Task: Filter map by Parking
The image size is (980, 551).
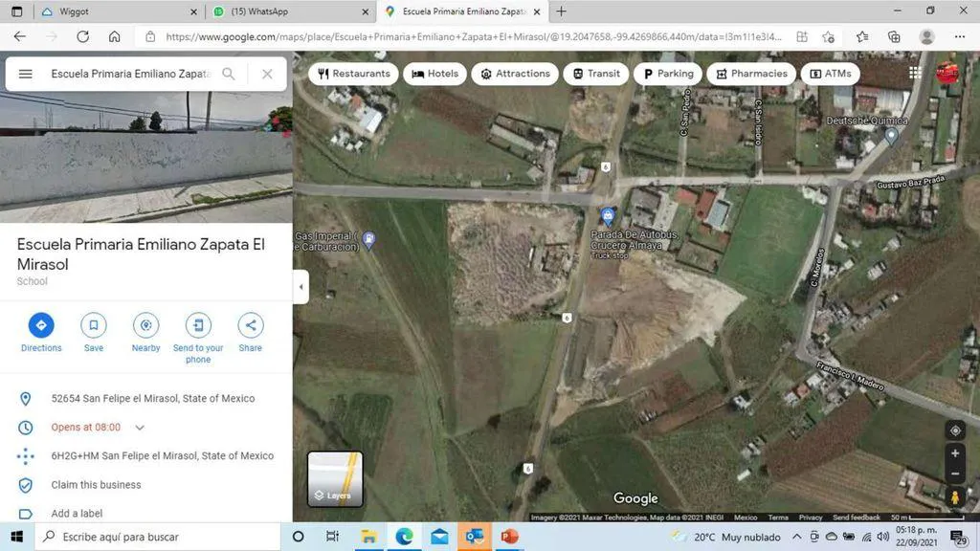Action: point(668,74)
